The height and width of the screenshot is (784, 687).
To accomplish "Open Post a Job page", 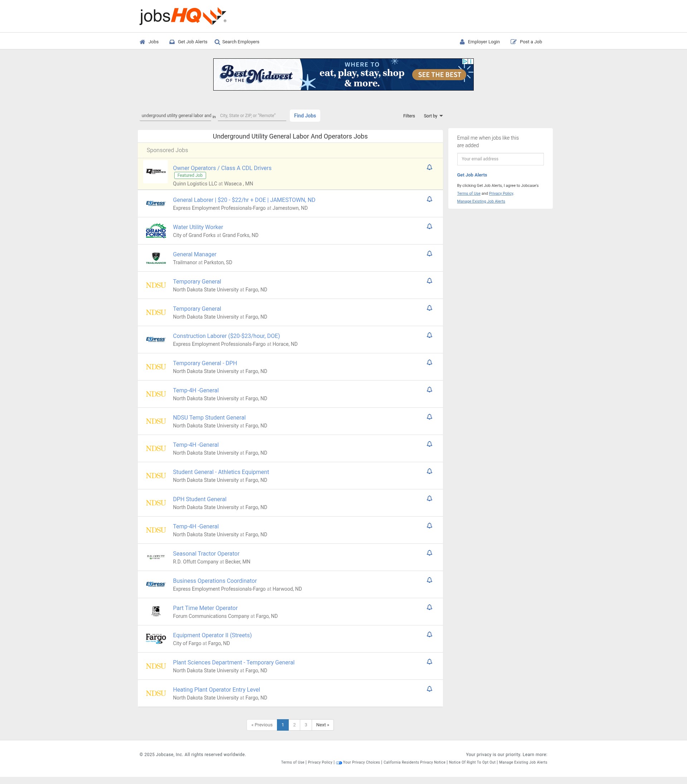I will pyautogui.click(x=526, y=42).
